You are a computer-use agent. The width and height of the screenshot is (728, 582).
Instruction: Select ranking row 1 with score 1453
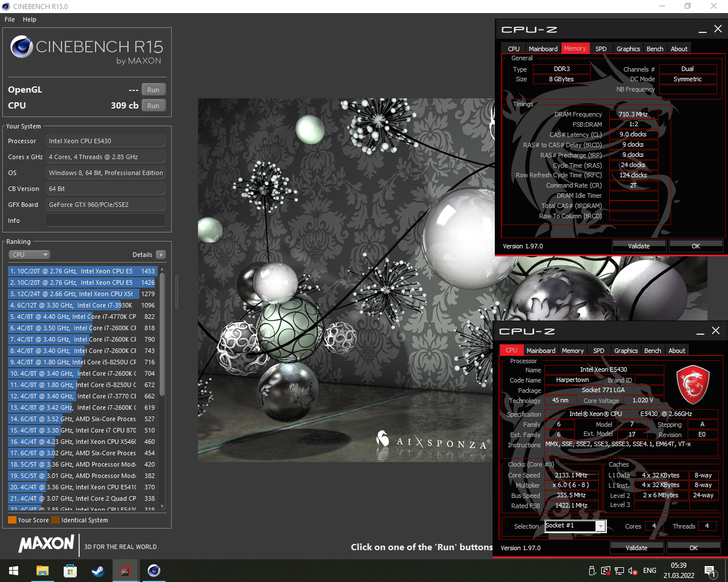click(82, 271)
